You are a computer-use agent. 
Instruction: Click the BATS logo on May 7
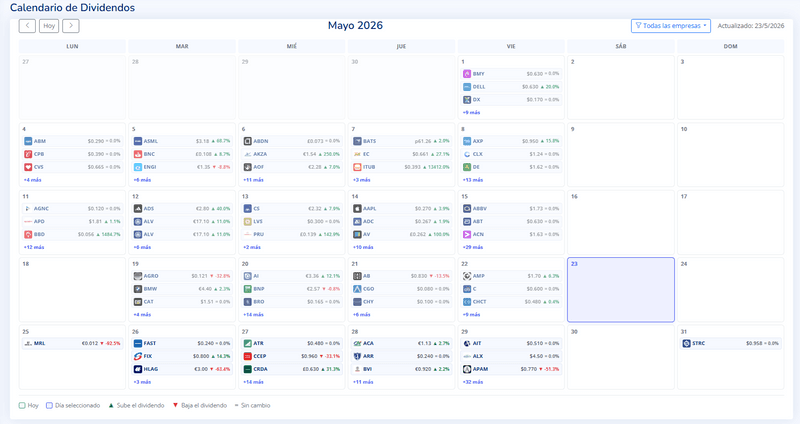pos(357,141)
